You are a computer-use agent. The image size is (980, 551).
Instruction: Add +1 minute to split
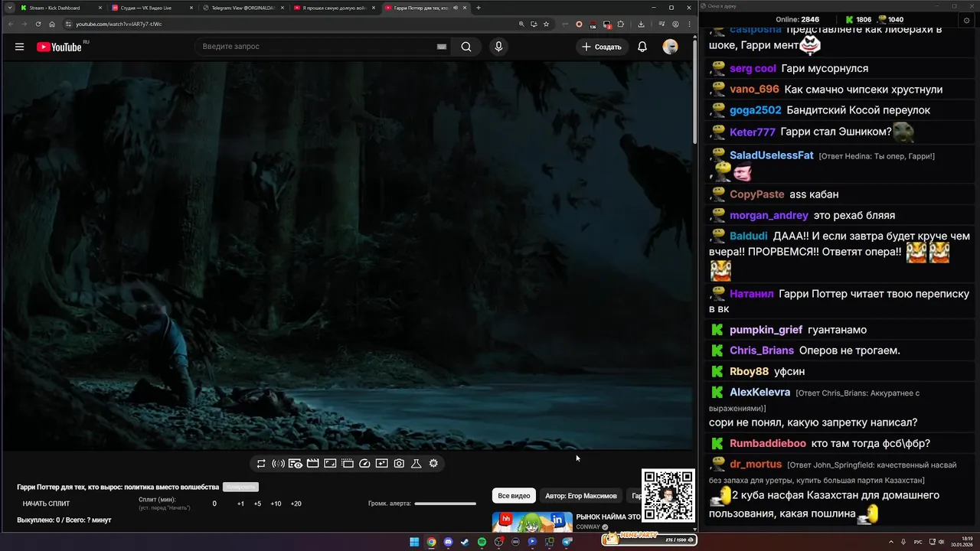[x=240, y=504]
